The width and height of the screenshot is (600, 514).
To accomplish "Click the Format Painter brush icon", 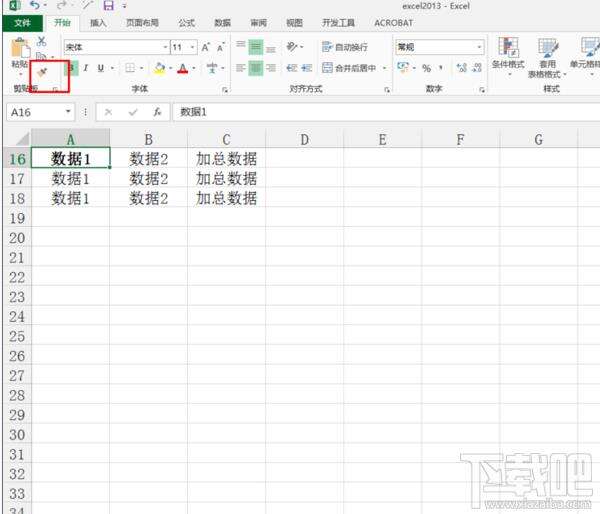I will coord(42,71).
